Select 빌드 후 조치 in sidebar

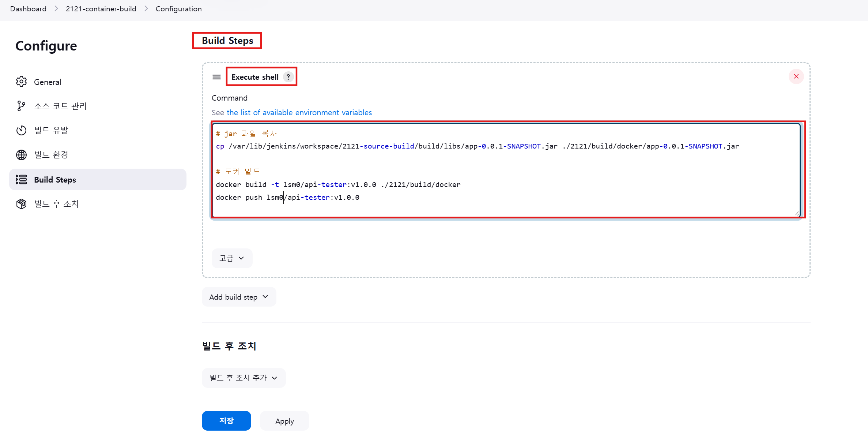[57, 204]
